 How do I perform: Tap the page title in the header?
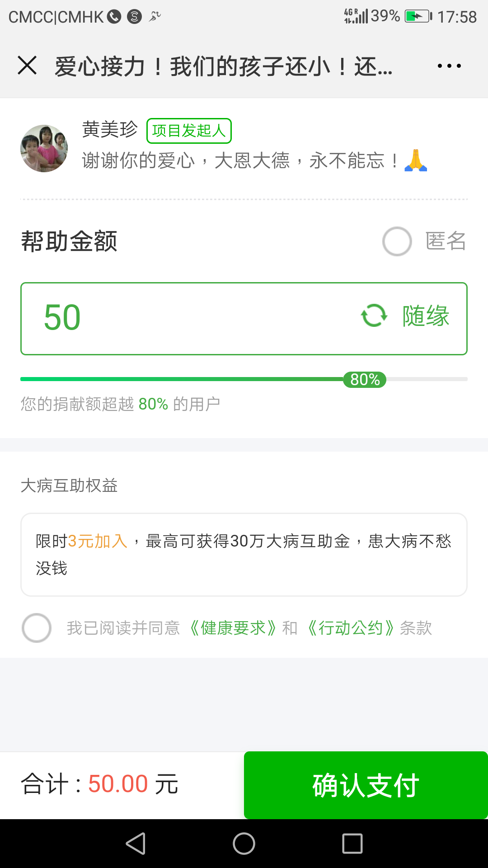224,66
